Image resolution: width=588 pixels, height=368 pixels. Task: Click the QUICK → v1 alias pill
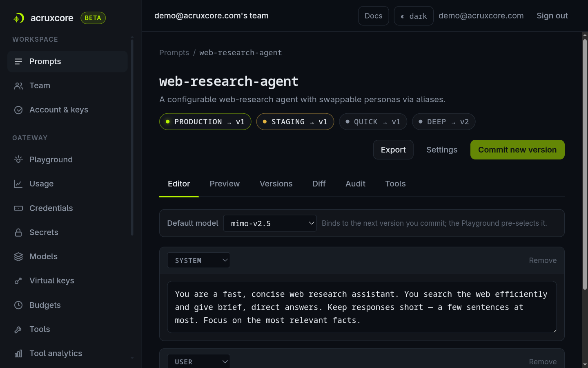(x=373, y=121)
